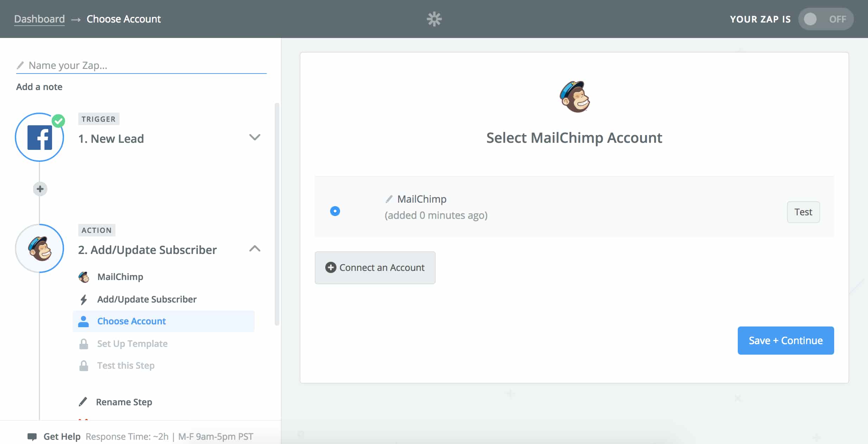Collapse the 2. Add/Update Subscriber action step
Screen dimensions: 868x444
254,248
